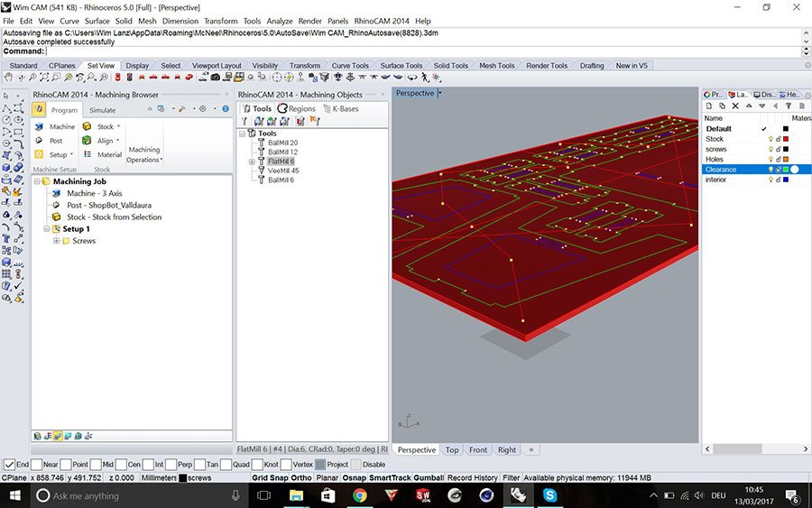Click New Layer icon in Layers panel
The height and width of the screenshot is (508, 812).
pos(709,106)
